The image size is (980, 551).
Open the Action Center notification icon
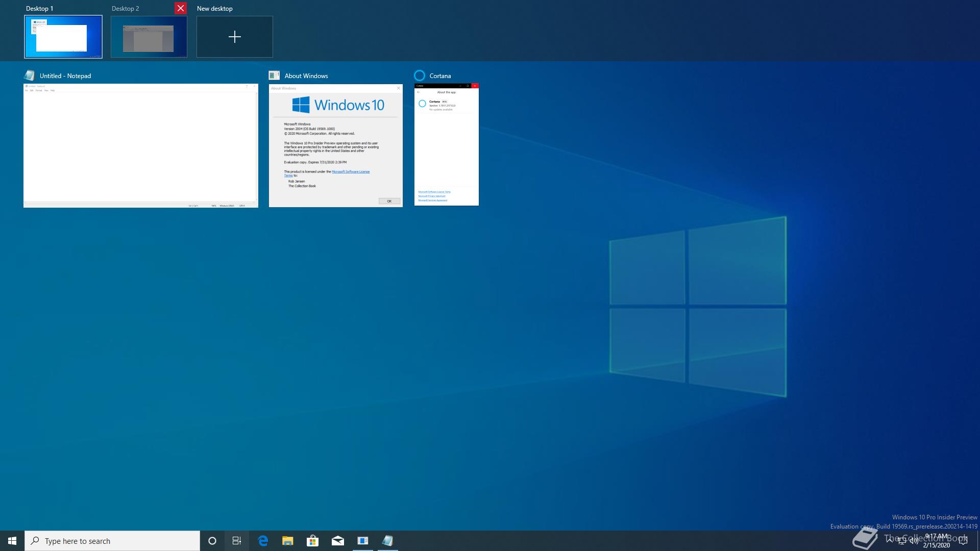click(x=963, y=541)
